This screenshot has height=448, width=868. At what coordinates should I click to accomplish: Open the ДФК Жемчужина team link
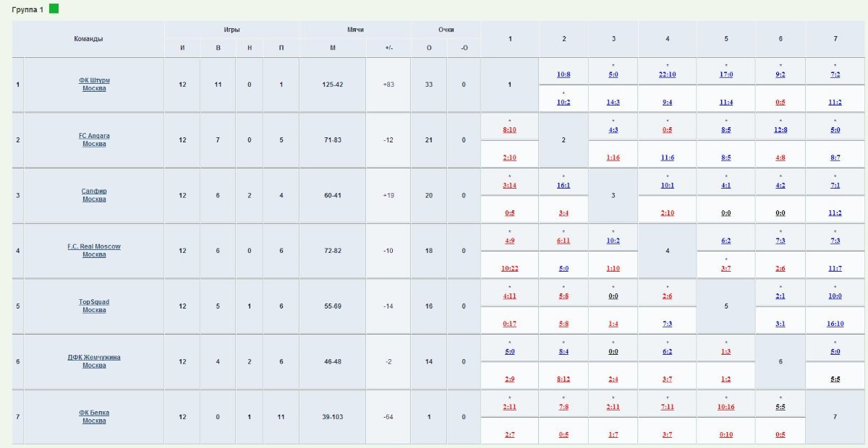coord(94,357)
